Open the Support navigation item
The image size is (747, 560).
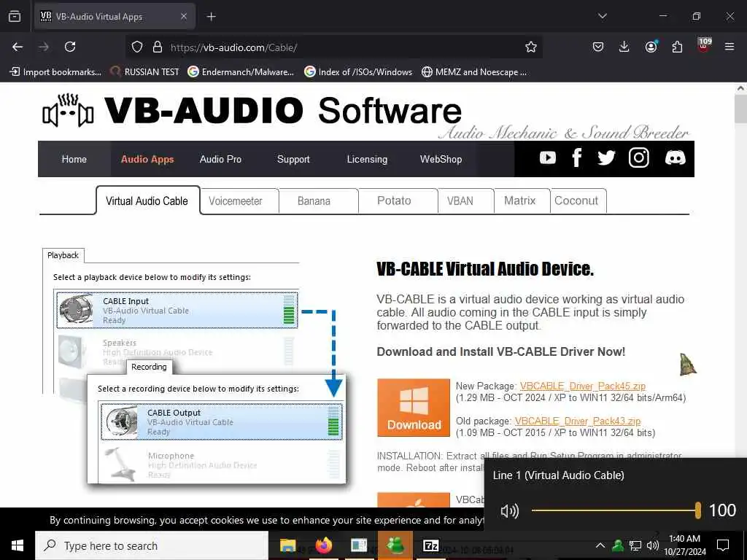[293, 159]
